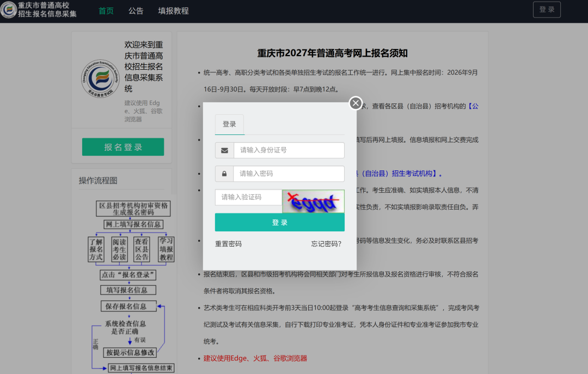
Task: Click the flowchart box 点击“报名登录”
Action: pyautogui.click(x=128, y=275)
